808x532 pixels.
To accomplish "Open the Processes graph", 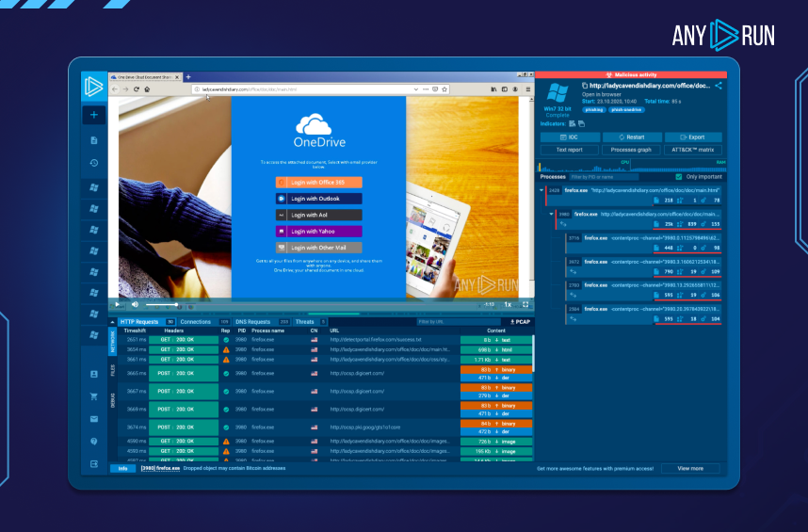I will pyautogui.click(x=631, y=150).
